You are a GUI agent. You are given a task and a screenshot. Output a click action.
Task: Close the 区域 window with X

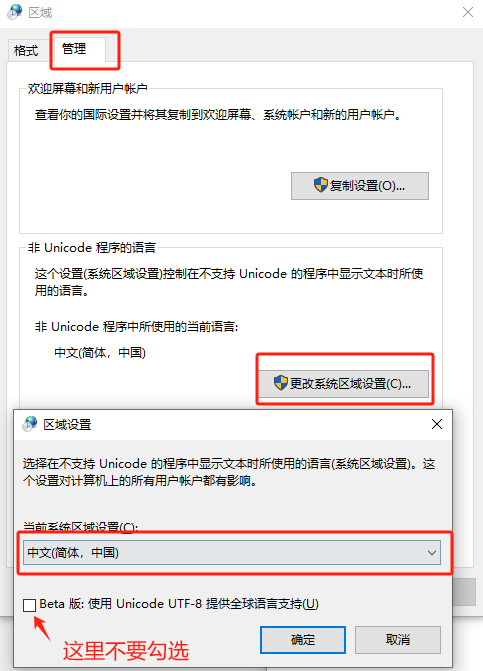pyautogui.click(x=468, y=12)
